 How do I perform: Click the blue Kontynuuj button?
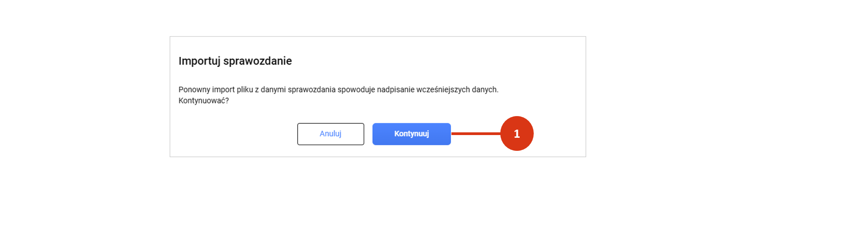pyautogui.click(x=411, y=134)
